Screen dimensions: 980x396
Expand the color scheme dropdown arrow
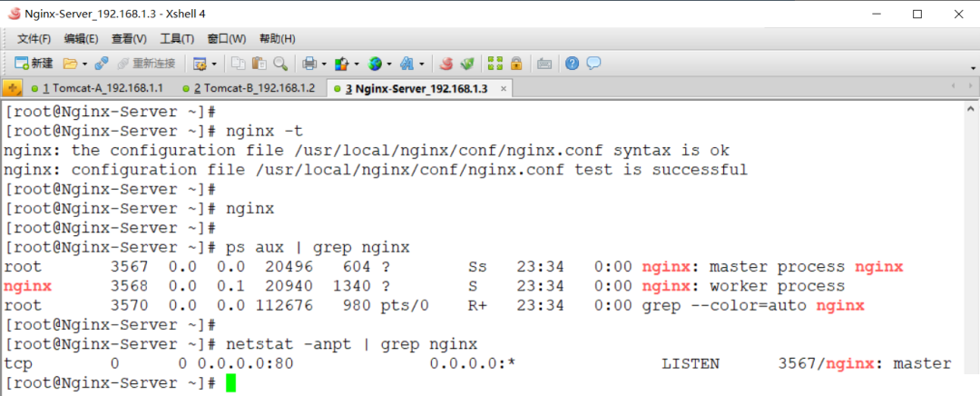pos(357,64)
